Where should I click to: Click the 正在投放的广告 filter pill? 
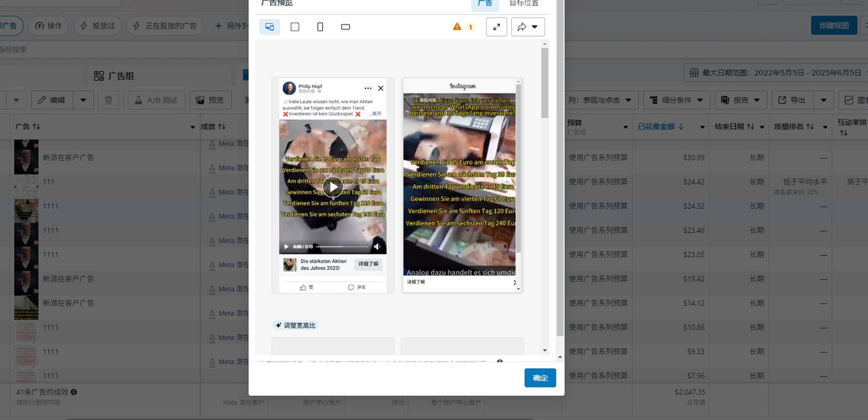coord(165,26)
